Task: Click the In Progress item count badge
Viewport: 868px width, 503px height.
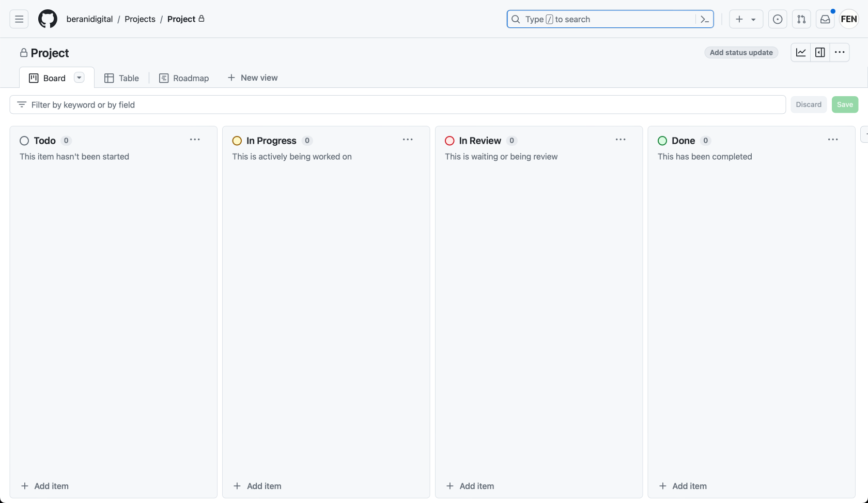Action: [x=307, y=141]
